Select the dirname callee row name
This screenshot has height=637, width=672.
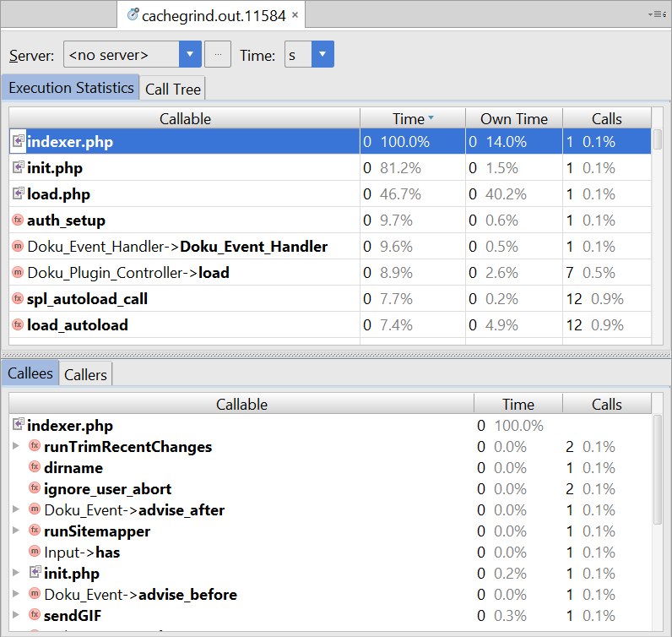tap(73, 467)
